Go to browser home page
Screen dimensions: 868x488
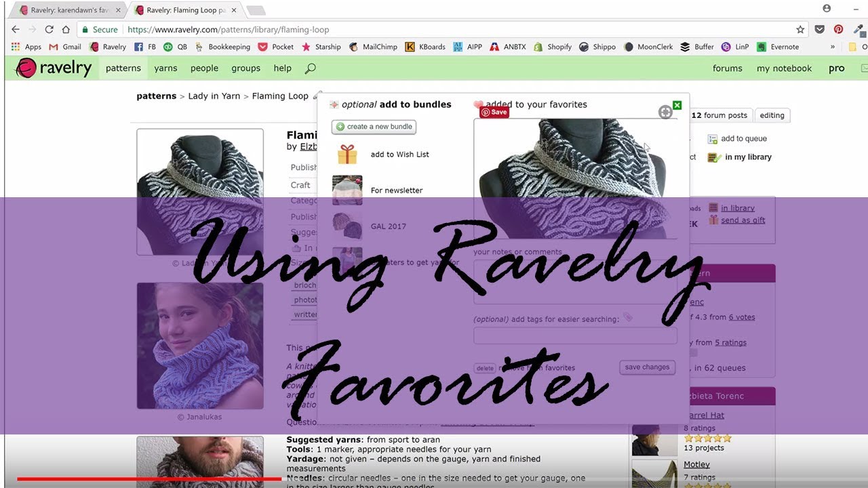pyautogui.click(x=66, y=29)
